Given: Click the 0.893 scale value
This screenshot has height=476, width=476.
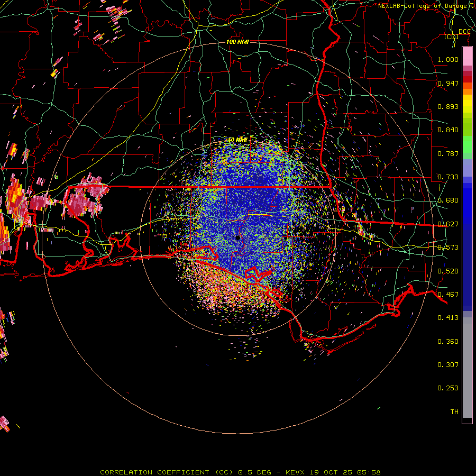Looking at the screenshot, I should [x=448, y=106].
